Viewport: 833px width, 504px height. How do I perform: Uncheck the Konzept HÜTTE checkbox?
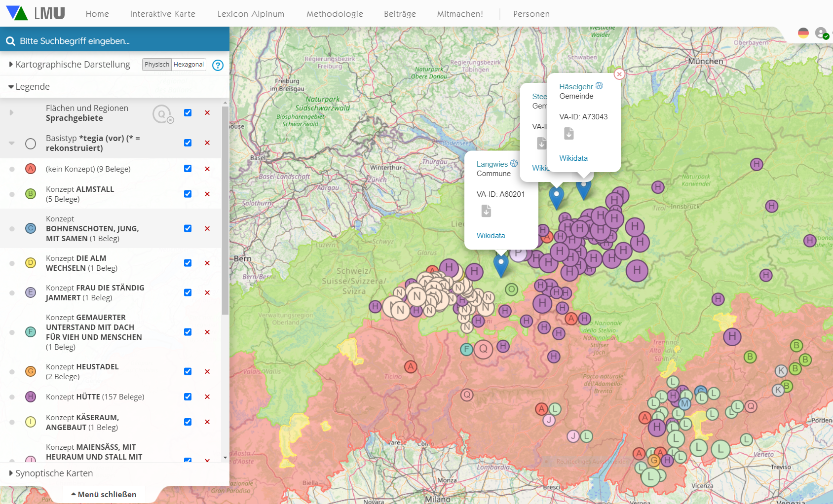tap(188, 396)
